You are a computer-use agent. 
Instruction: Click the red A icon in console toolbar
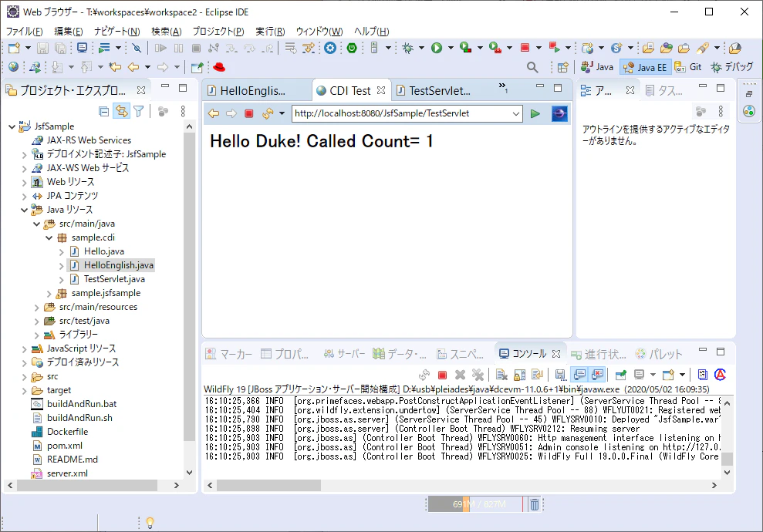[720, 375]
